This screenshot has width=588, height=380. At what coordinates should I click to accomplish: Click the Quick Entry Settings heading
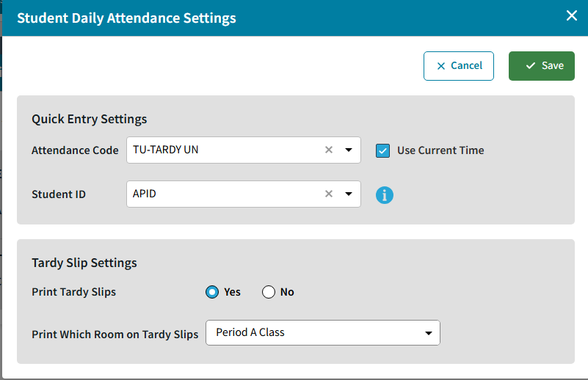click(90, 119)
